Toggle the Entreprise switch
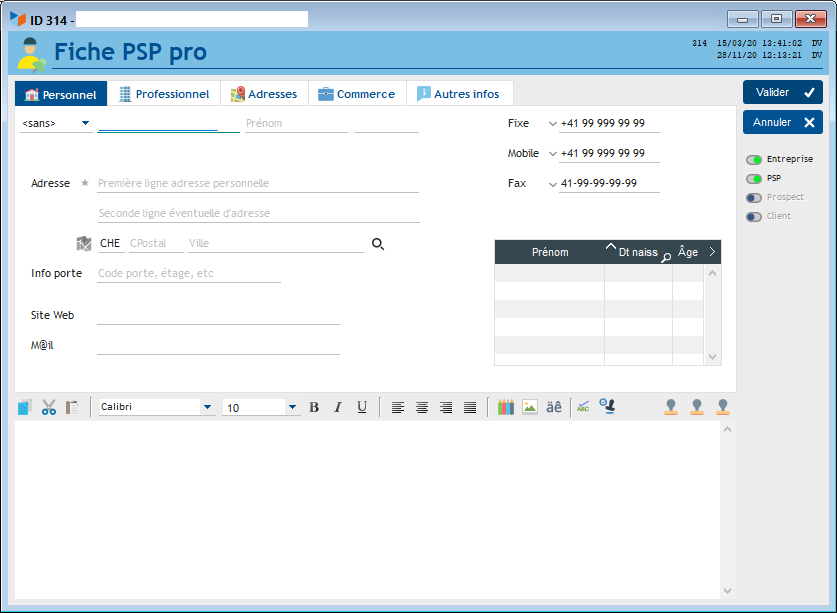 point(754,159)
